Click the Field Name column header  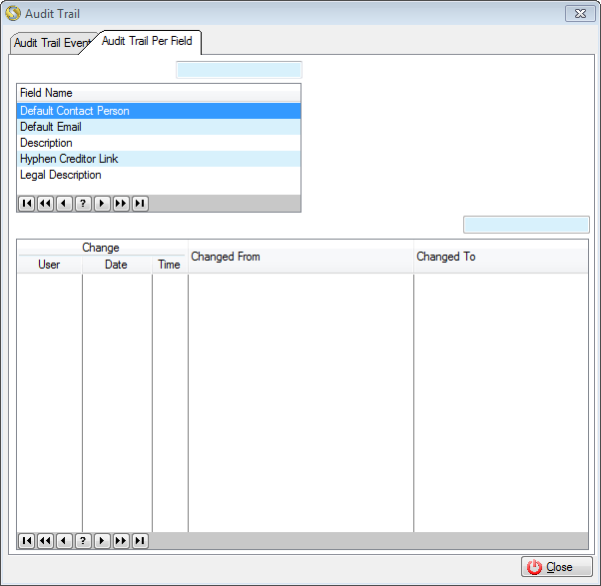(x=159, y=93)
